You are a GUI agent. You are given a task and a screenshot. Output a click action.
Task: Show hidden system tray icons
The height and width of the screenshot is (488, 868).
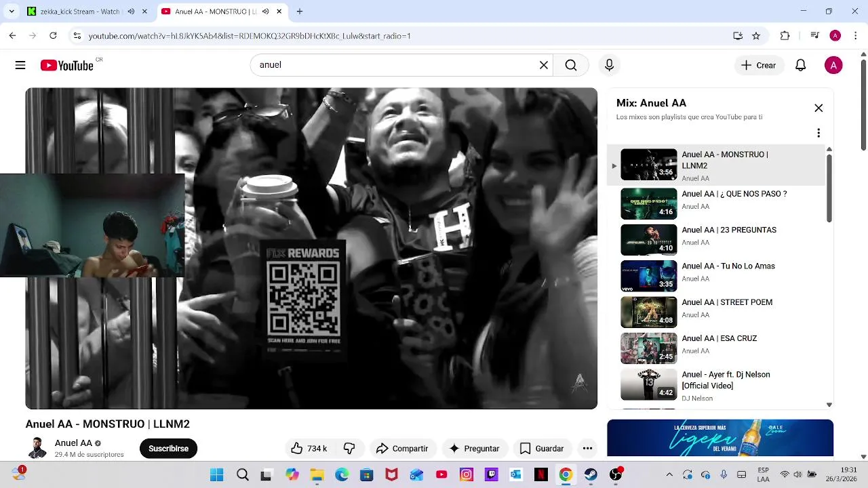[x=669, y=474]
